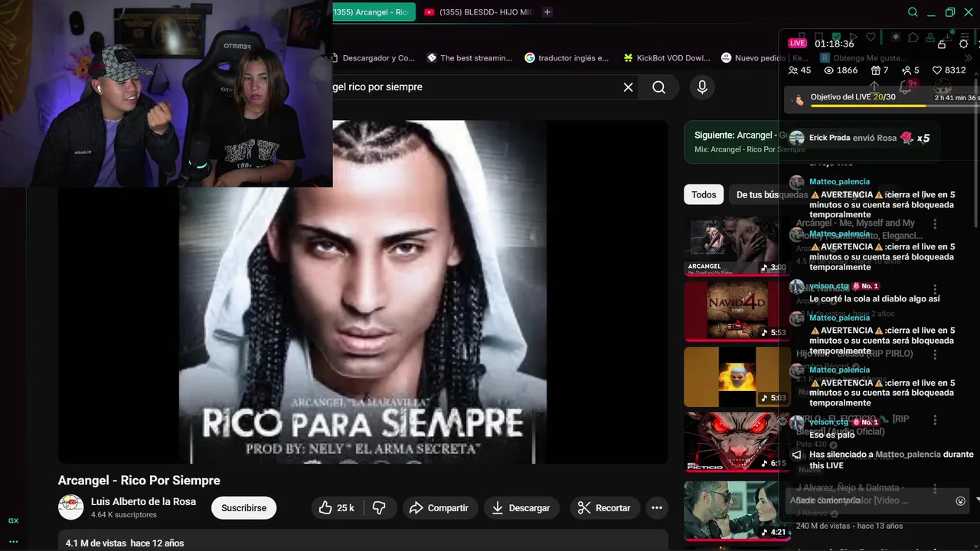Click the eye views count 1866
The image size is (980, 551).
[841, 70]
